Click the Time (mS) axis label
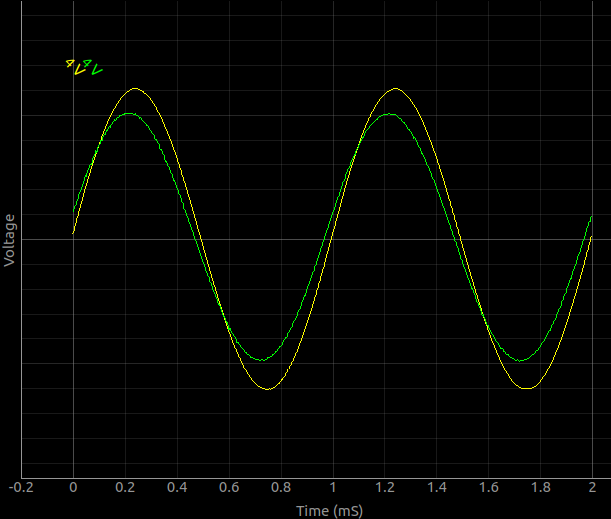This screenshot has width=611, height=519. tap(331, 510)
